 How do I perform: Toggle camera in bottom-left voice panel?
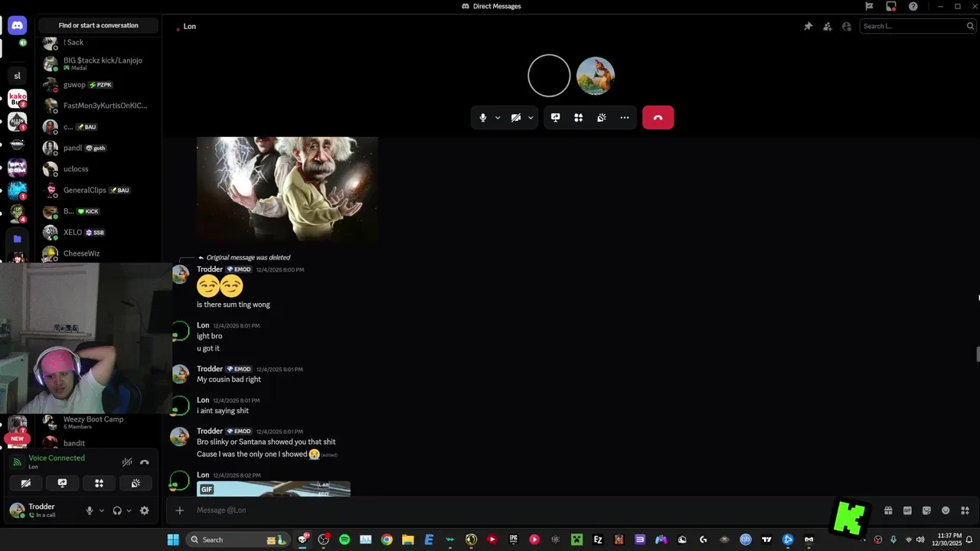coord(26,484)
